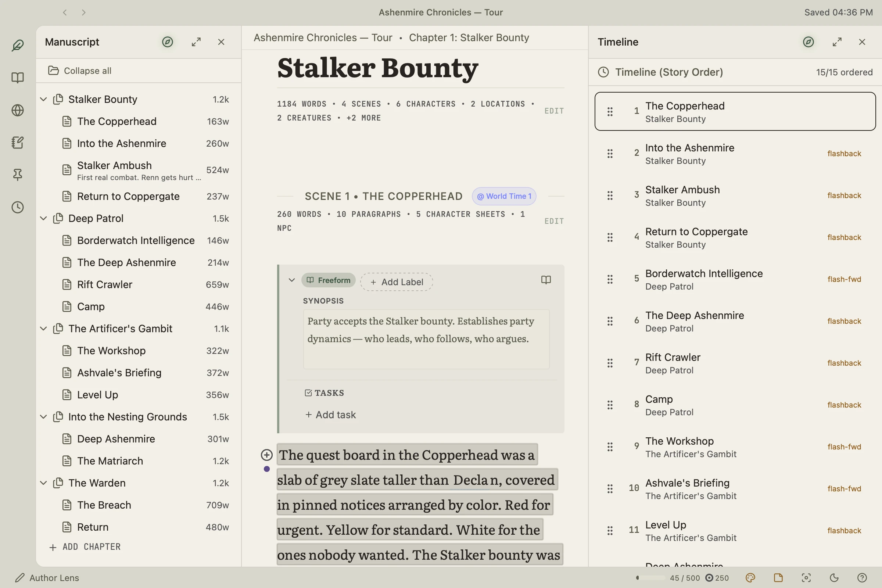Click Collapse all in Manuscript panel

(80, 71)
